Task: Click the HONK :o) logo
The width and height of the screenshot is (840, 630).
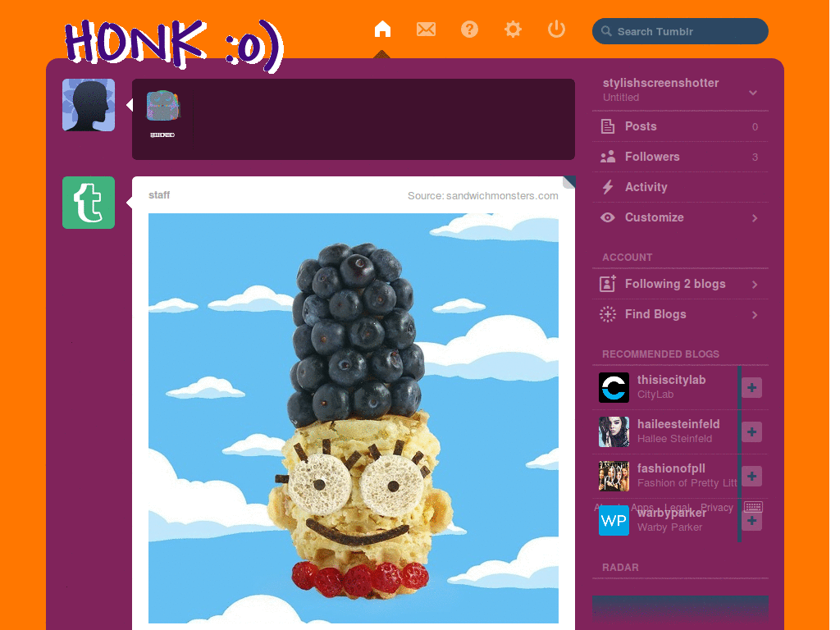Action: [174, 46]
